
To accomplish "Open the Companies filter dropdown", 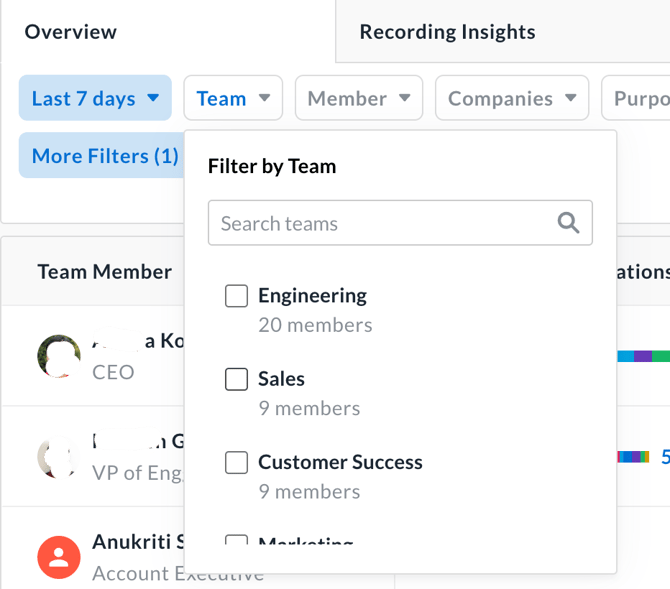I will [x=511, y=98].
